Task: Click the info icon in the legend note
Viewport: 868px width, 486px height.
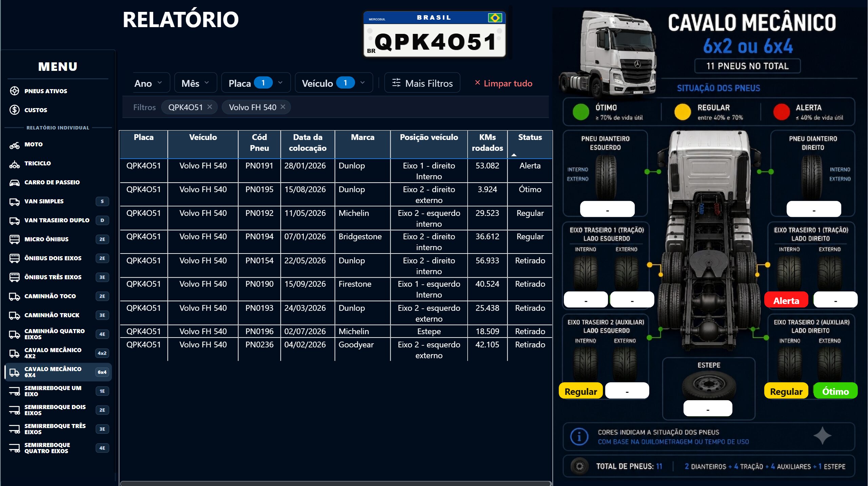Action: [x=579, y=437]
